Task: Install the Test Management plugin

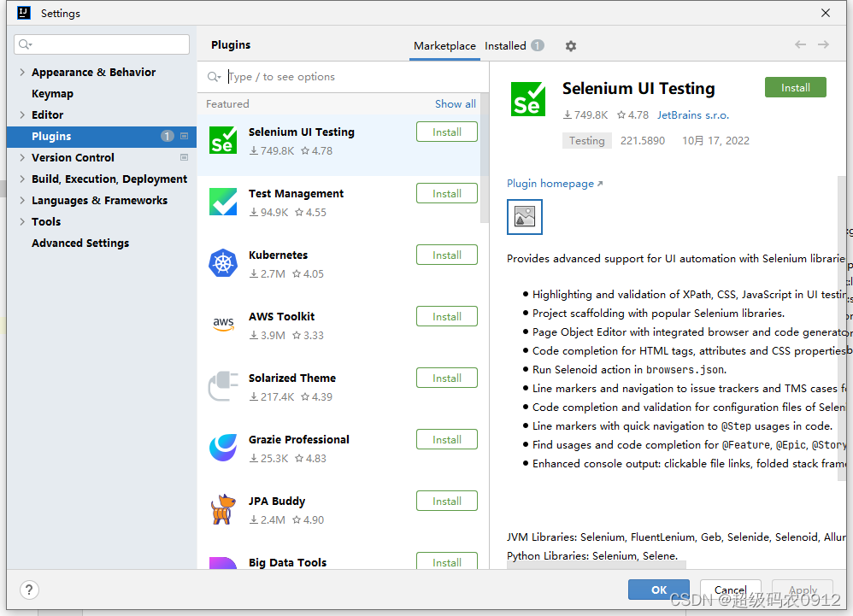Action: (447, 194)
